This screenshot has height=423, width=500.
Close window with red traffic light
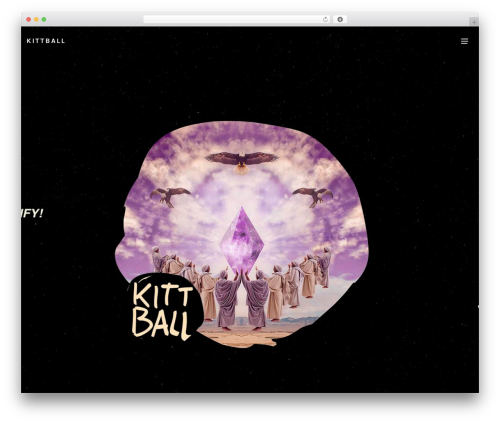29,19
